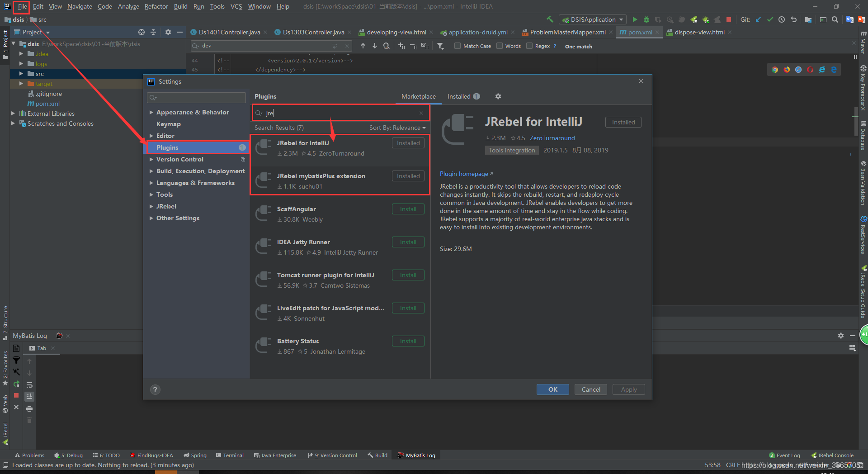The height and width of the screenshot is (474, 868).
Task: Enable Words checkbox in find bar
Action: tap(500, 46)
